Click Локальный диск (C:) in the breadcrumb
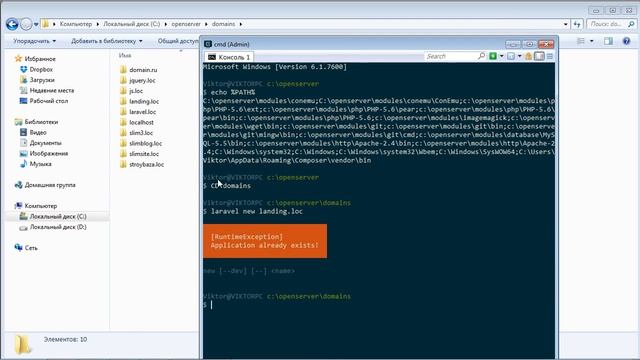Screen dimensions: 640x360 tap(131, 24)
